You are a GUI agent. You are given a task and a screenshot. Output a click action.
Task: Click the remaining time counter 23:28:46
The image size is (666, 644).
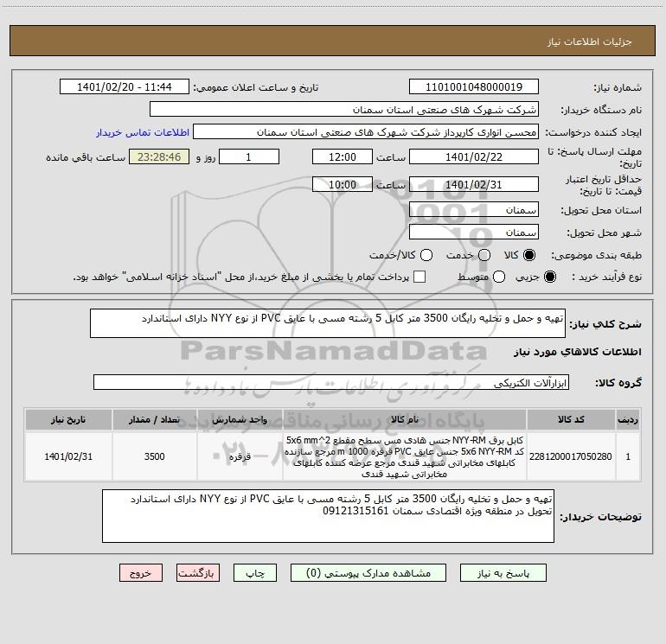pyautogui.click(x=159, y=156)
